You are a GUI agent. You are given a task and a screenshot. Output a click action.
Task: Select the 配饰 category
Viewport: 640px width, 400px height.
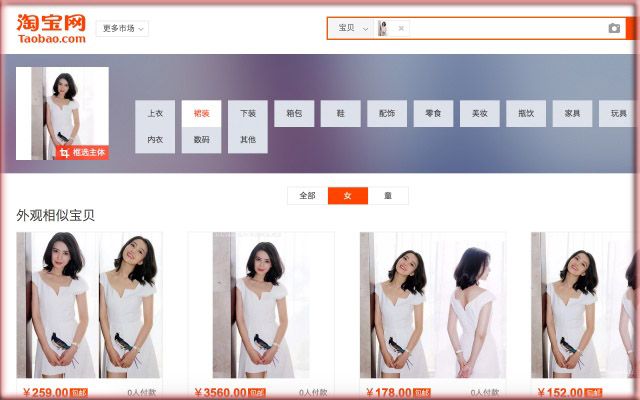click(387, 113)
